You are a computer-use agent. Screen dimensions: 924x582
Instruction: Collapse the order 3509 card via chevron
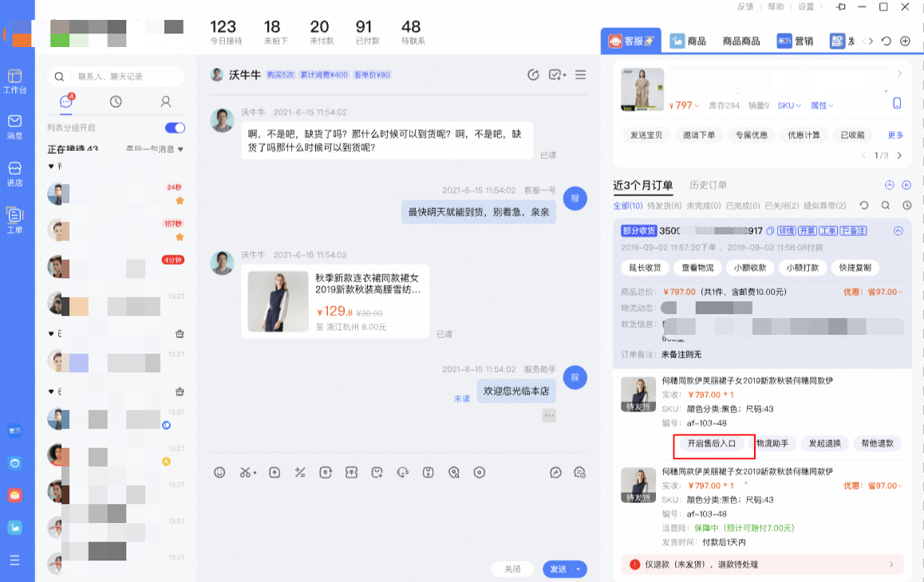click(x=898, y=231)
